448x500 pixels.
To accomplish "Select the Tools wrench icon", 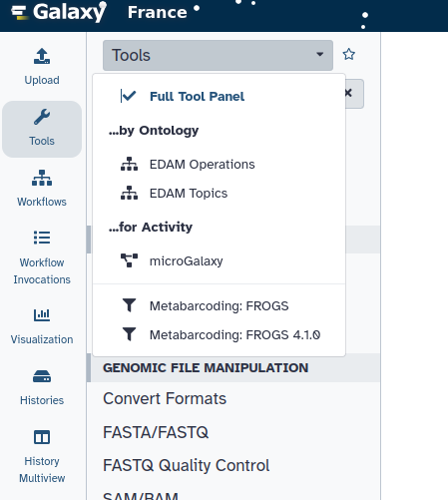I will [x=42, y=117].
